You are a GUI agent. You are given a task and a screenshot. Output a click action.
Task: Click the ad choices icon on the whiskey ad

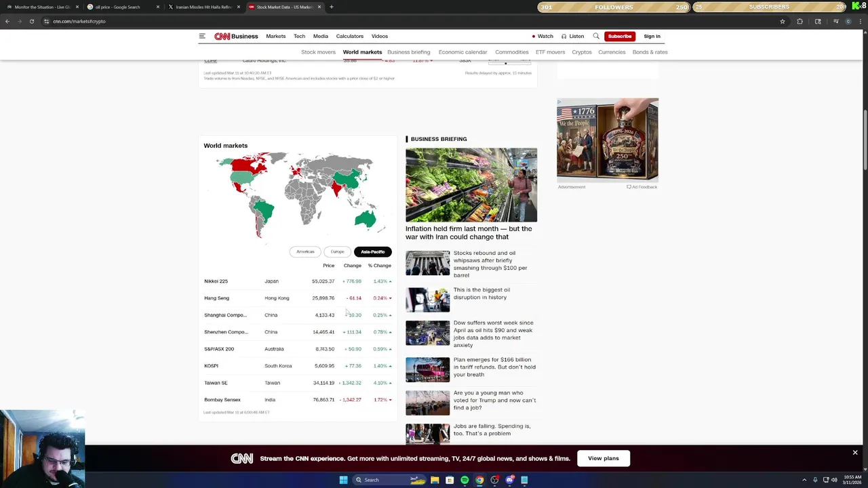(559, 102)
